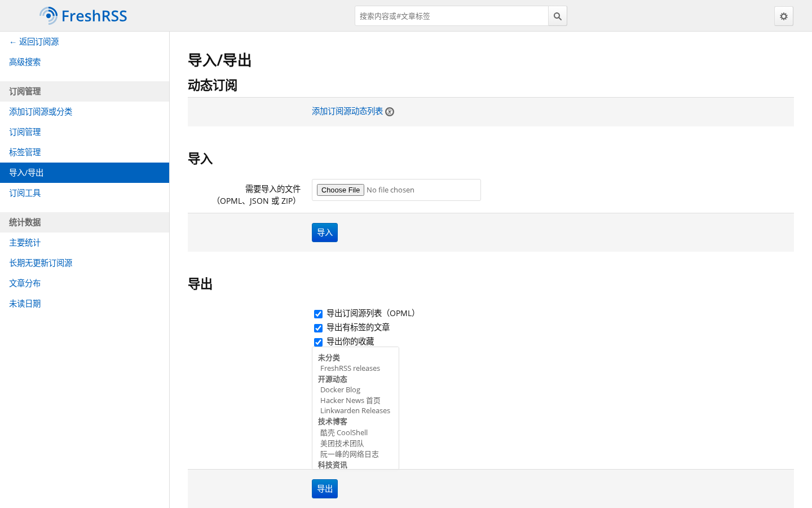Click the FreshRSS logo
Screen dimensions: 812x508
tap(83, 16)
